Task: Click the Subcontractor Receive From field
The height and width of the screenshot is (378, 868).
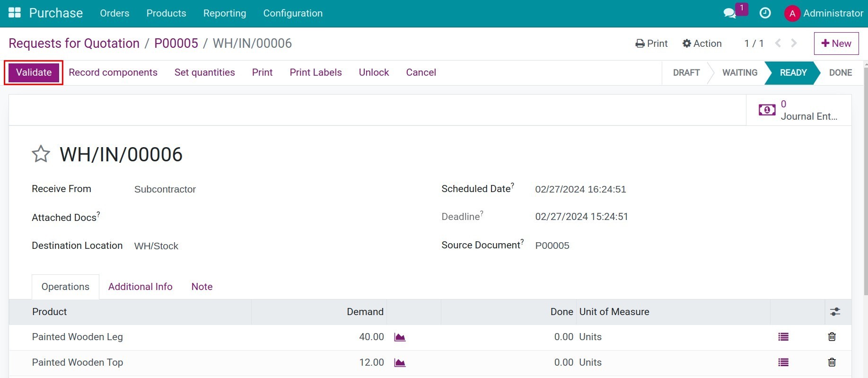Action: 165,189
